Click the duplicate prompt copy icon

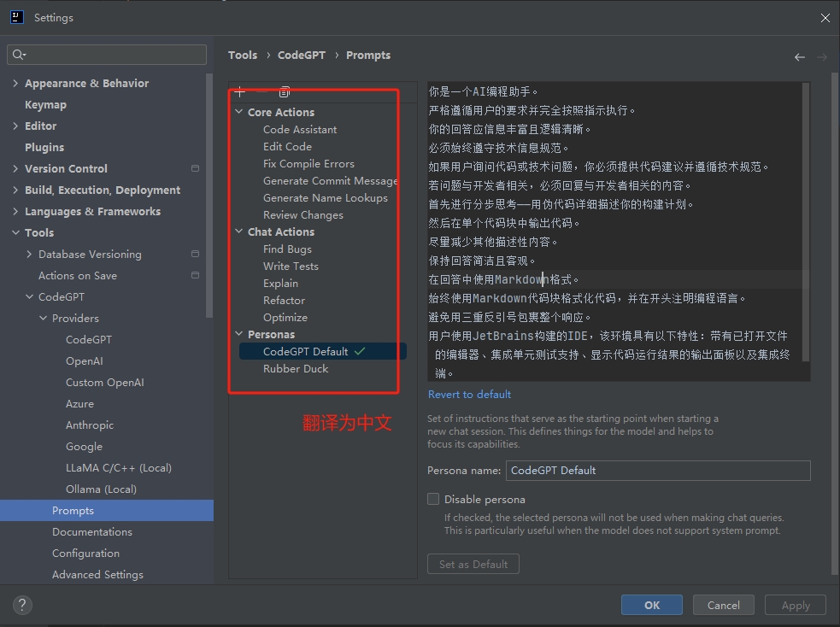pyautogui.click(x=285, y=92)
